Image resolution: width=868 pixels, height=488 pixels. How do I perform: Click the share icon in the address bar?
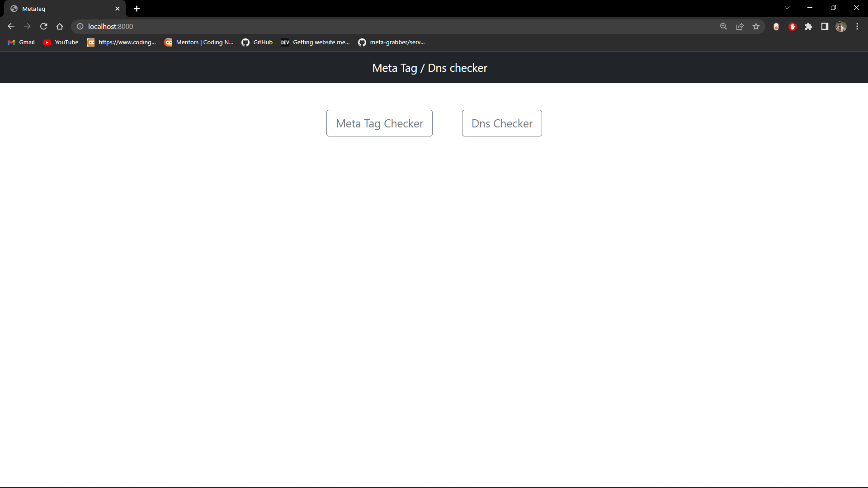click(740, 26)
